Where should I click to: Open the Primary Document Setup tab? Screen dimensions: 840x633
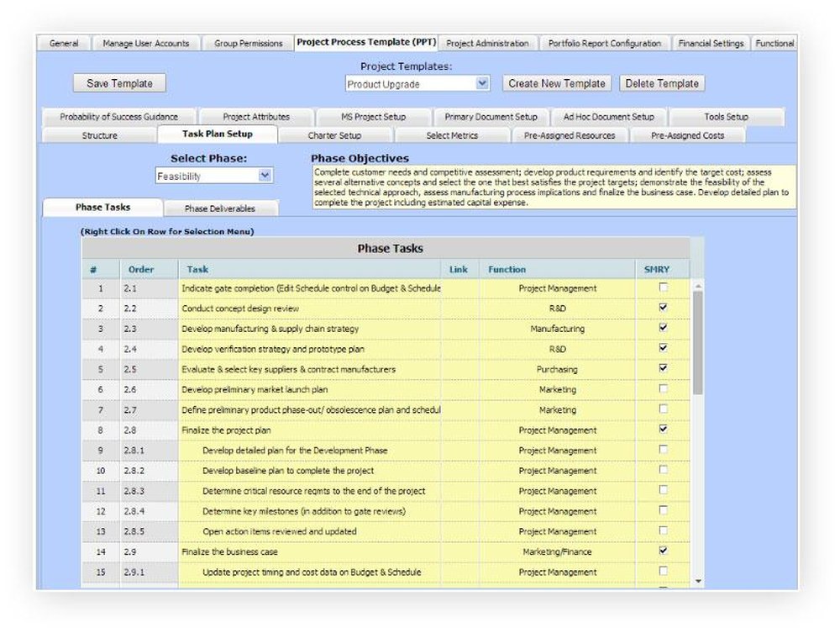(x=491, y=117)
